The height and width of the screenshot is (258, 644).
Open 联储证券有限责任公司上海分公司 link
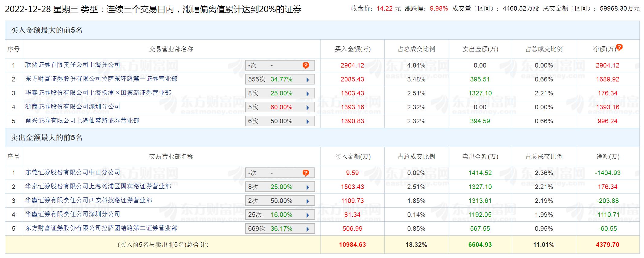(73, 65)
